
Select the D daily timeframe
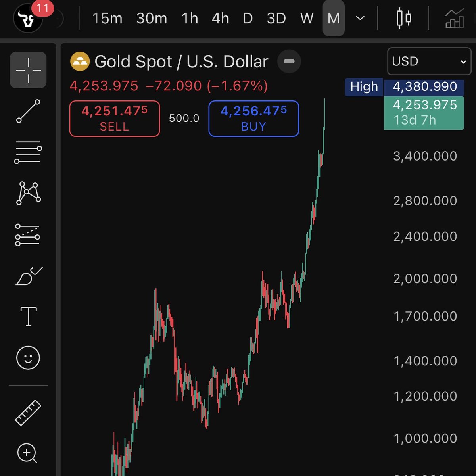248,18
